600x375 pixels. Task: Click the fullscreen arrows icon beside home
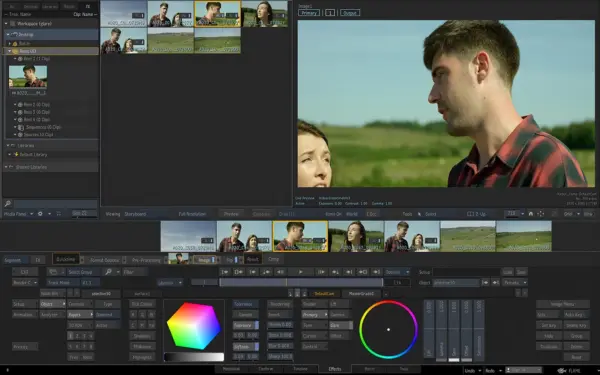coord(541,214)
